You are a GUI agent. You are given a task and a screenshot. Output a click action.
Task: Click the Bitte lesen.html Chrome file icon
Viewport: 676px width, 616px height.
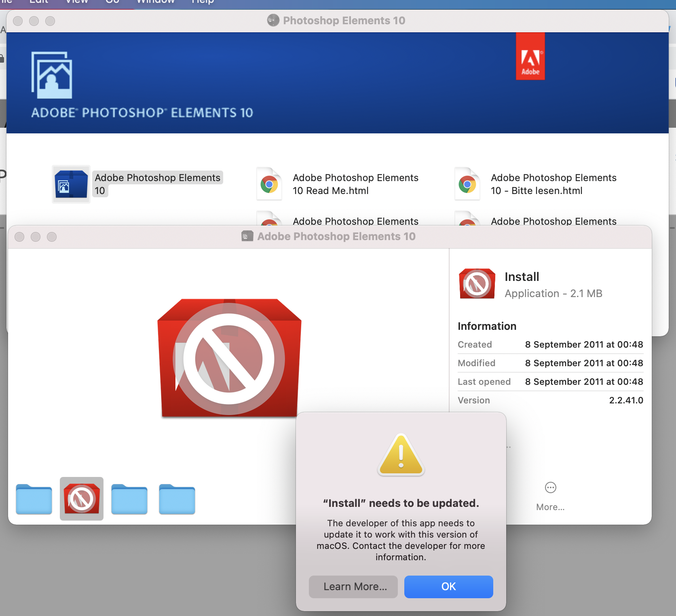(x=467, y=184)
